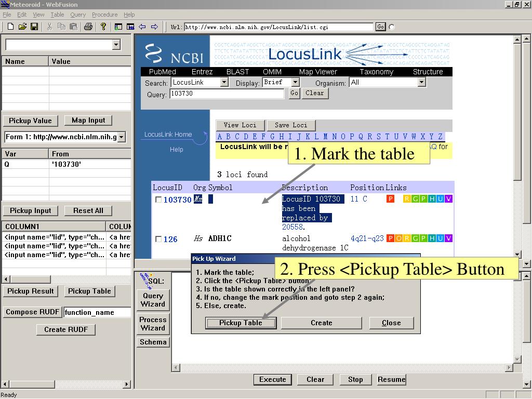Click the Pickup Value button
This screenshot has height=399, width=532.
30,121
